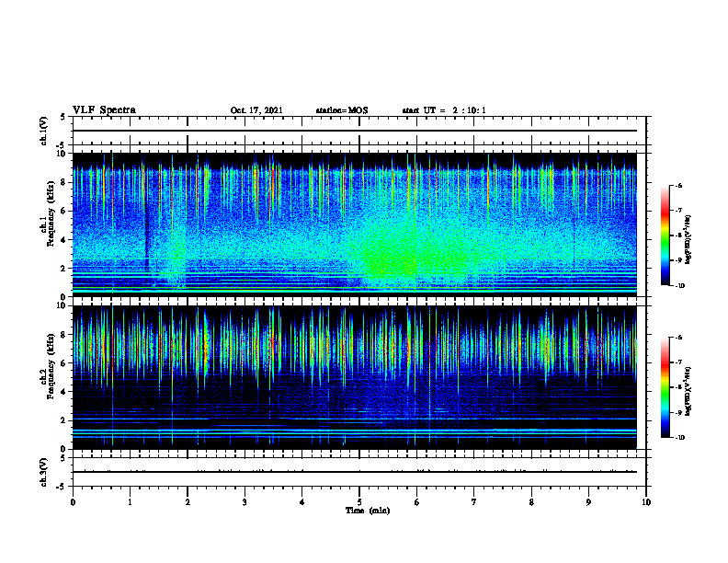Screen dimensions: 728x563
Task: Click time axis tick label '4'
Action: (301, 502)
